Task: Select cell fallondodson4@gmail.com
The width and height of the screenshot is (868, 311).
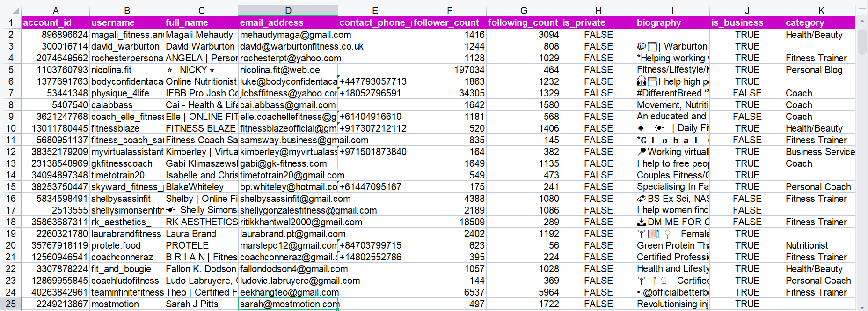Action: click(288, 269)
